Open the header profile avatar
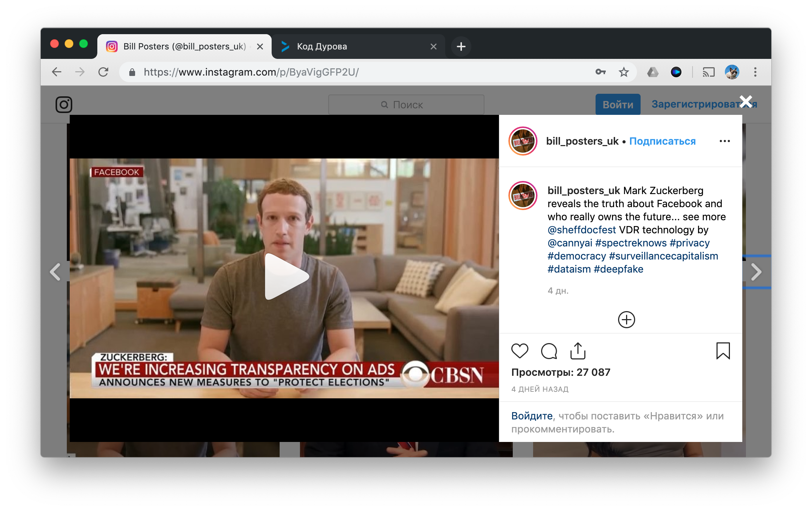 (x=523, y=141)
